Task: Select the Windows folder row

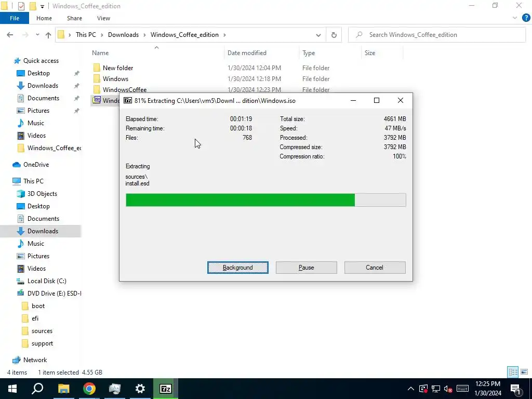Action: pyautogui.click(x=115, y=79)
